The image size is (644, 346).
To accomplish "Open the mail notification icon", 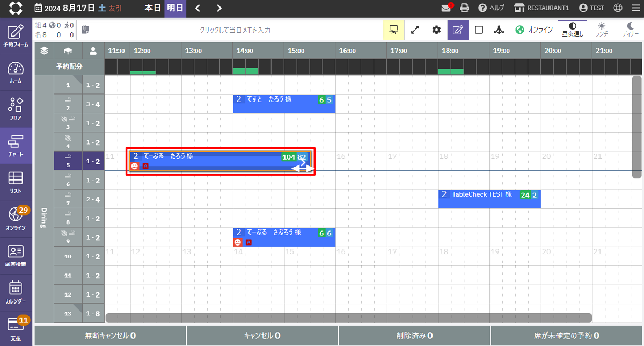I will click(447, 8).
